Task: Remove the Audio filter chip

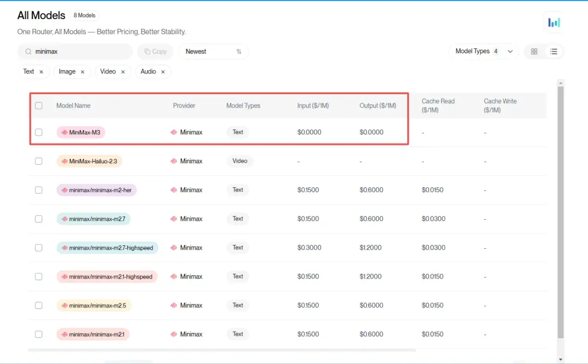Action: pyautogui.click(x=163, y=72)
